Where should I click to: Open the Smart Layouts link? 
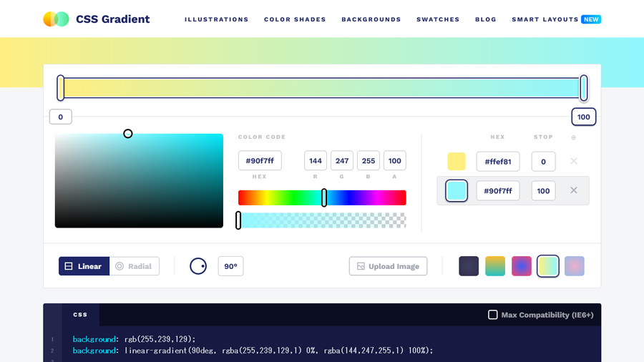point(545,19)
